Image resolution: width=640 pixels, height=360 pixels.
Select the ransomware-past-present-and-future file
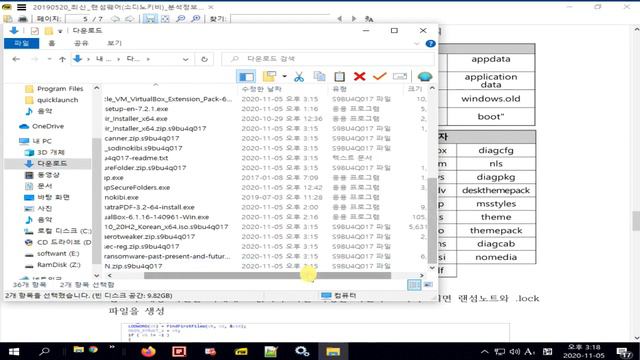167,256
